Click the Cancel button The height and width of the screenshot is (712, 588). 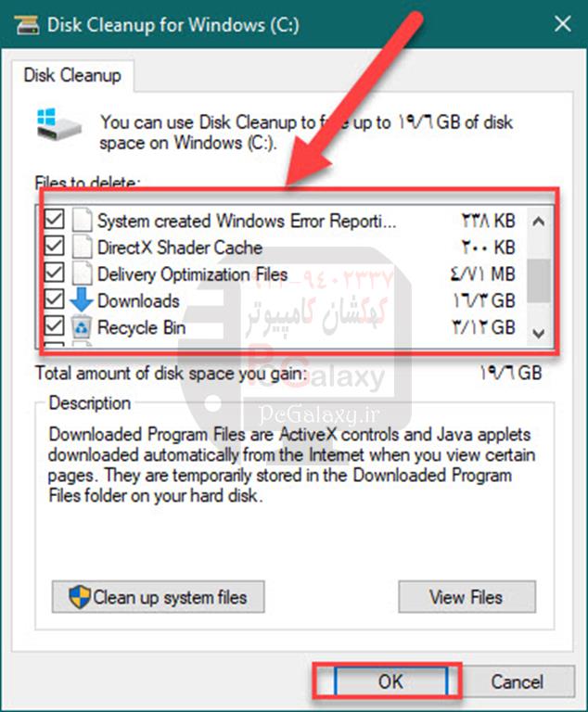518,681
